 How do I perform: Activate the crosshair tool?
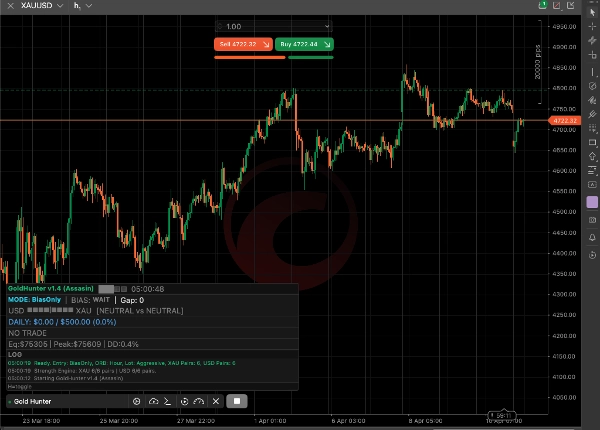[593, 26]
